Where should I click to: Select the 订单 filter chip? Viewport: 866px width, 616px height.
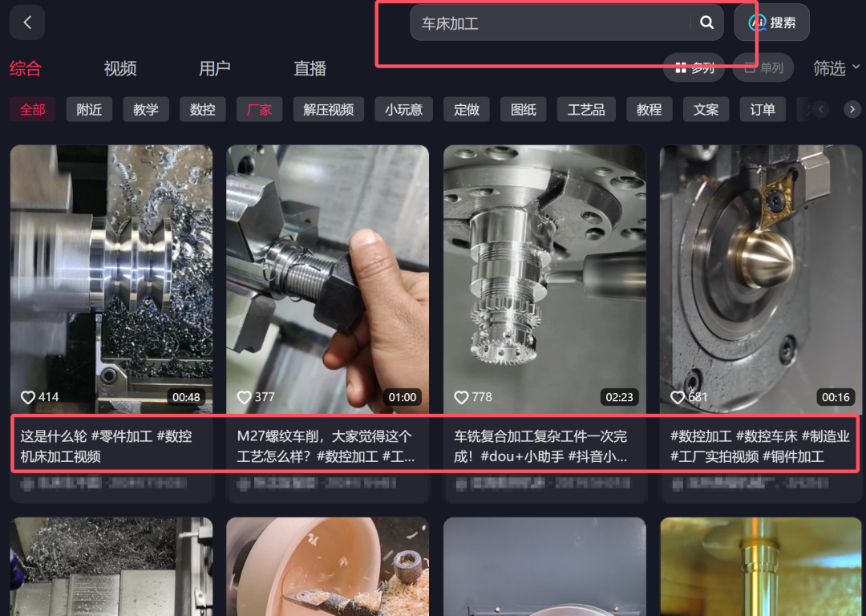763,109
